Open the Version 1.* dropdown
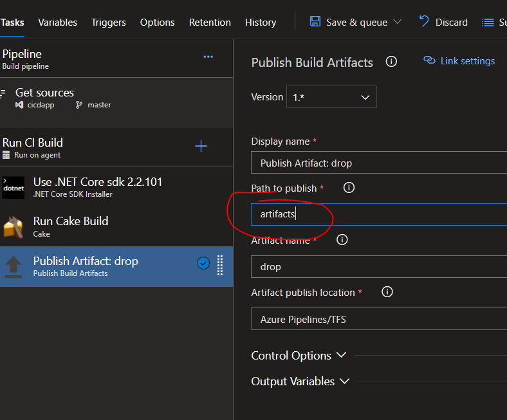 (332, 97)
